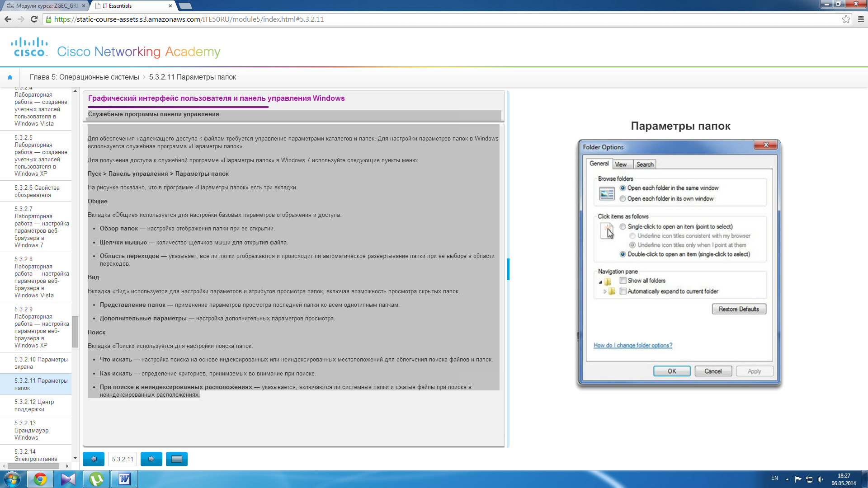Open breadcrumb Глава 5: Операционные системы
Image resolution: width=868 pixels, height=488 pixels.
85,77
